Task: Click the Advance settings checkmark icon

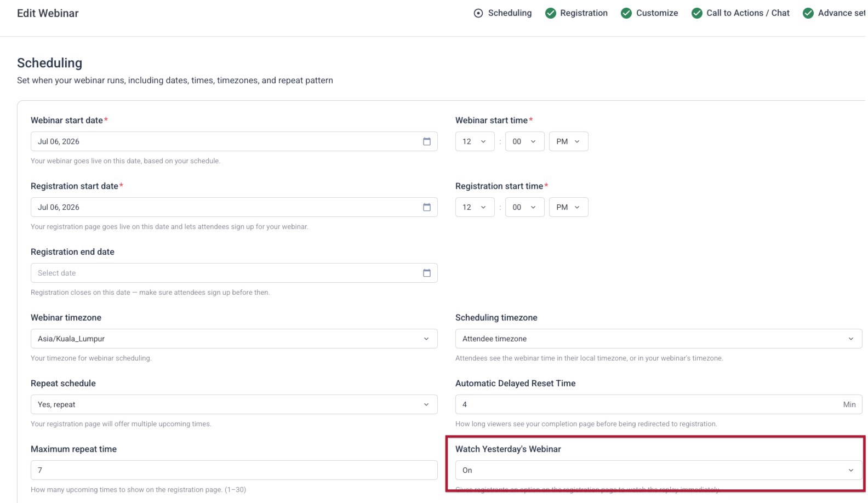Action: click(x=808, y=13)
